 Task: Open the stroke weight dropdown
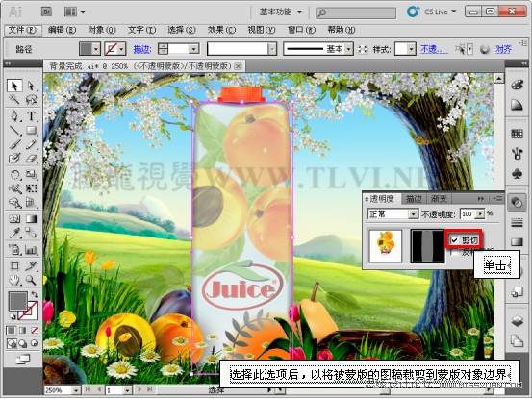click(194, 49)
